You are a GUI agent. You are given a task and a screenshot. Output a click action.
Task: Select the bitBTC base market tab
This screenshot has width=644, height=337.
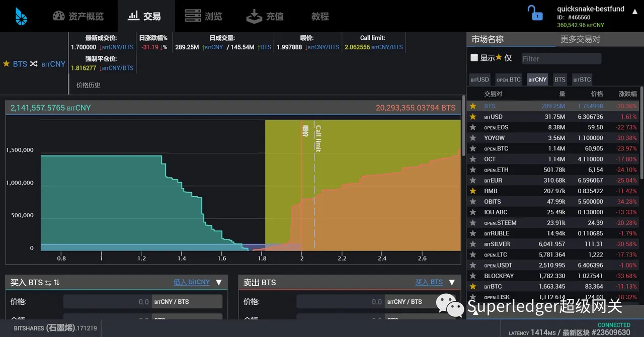tap(582, 79)
